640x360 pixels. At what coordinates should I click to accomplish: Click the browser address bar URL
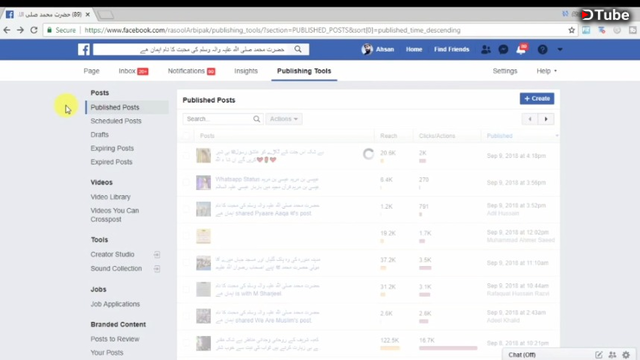272,30
